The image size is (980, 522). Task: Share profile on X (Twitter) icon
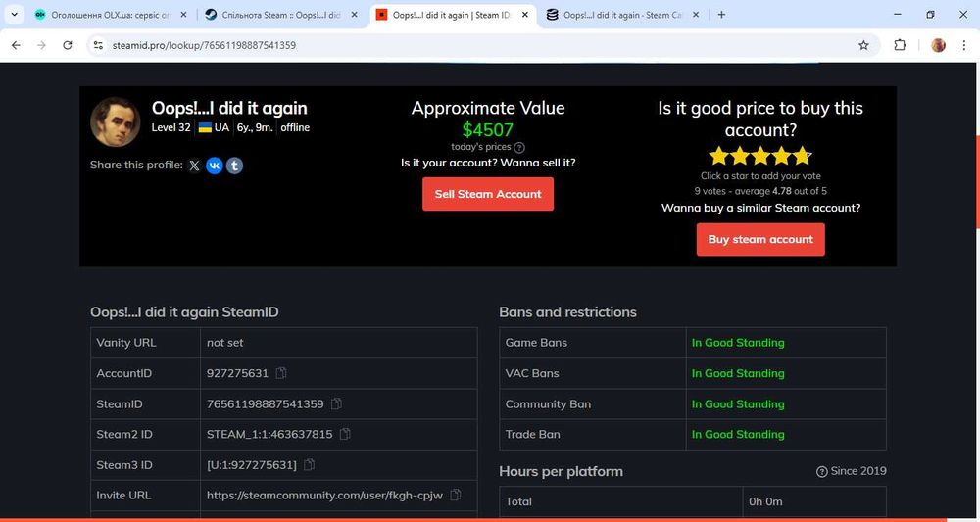(x=194, y=166)
